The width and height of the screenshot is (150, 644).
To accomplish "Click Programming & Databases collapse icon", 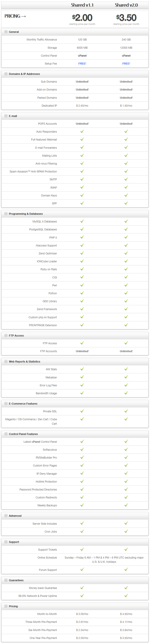I will (x=6, y=214).
